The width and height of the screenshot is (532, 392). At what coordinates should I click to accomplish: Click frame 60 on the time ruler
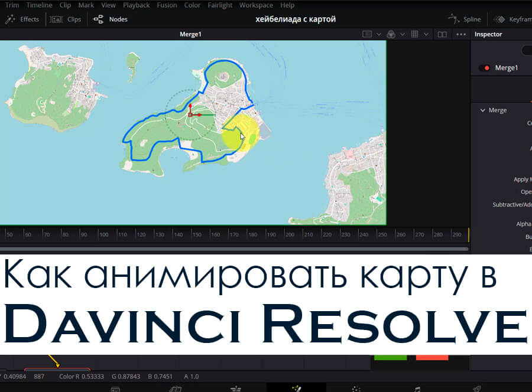coord(28,234)
